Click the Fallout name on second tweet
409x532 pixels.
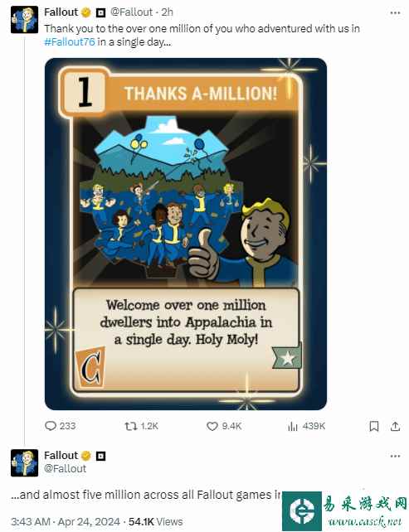(x=61, y=455)
